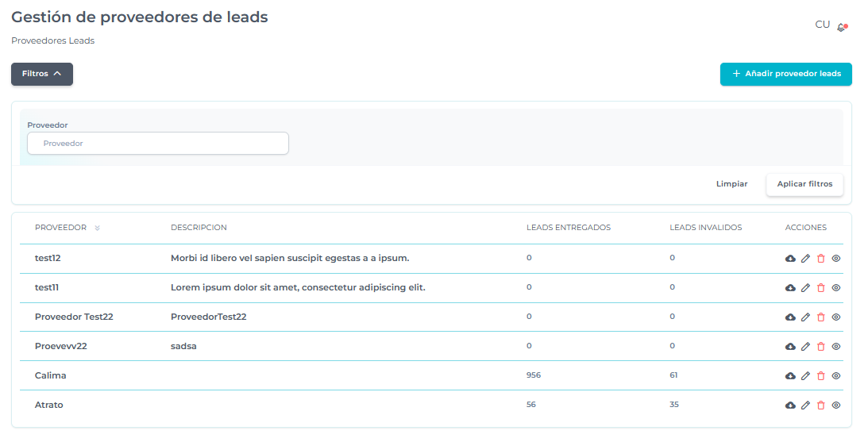Click the Leads Invalidos column header

point(705,228)
